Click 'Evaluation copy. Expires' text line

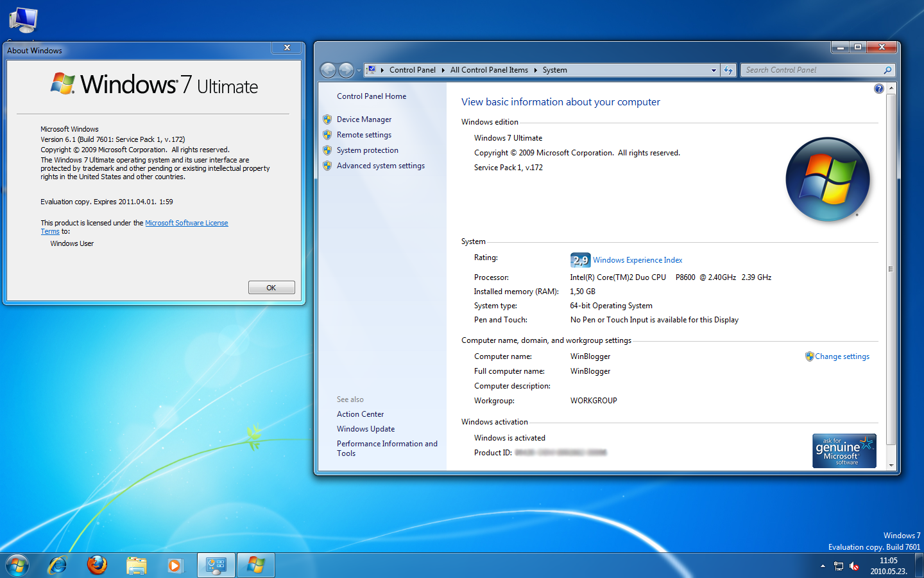click(x=107, y=202)
